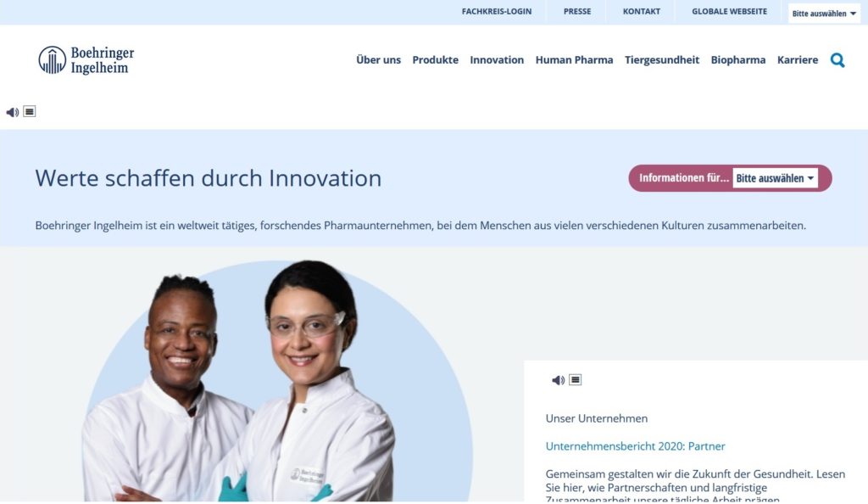Follow the Fachkreis-Login link

coord(497,11)
